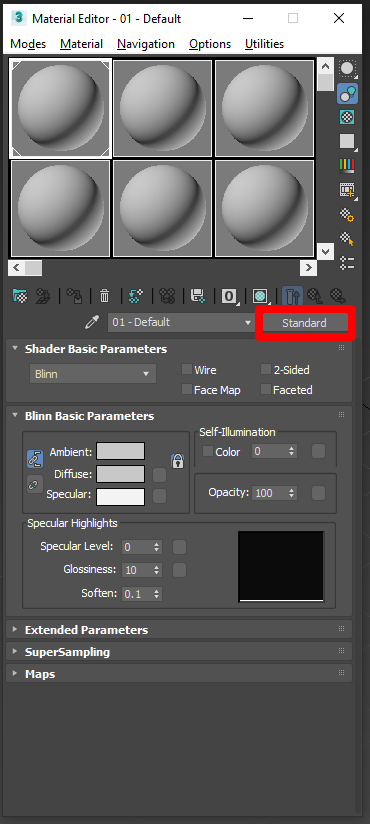Click the Make Unique icon

click(167, 296)
